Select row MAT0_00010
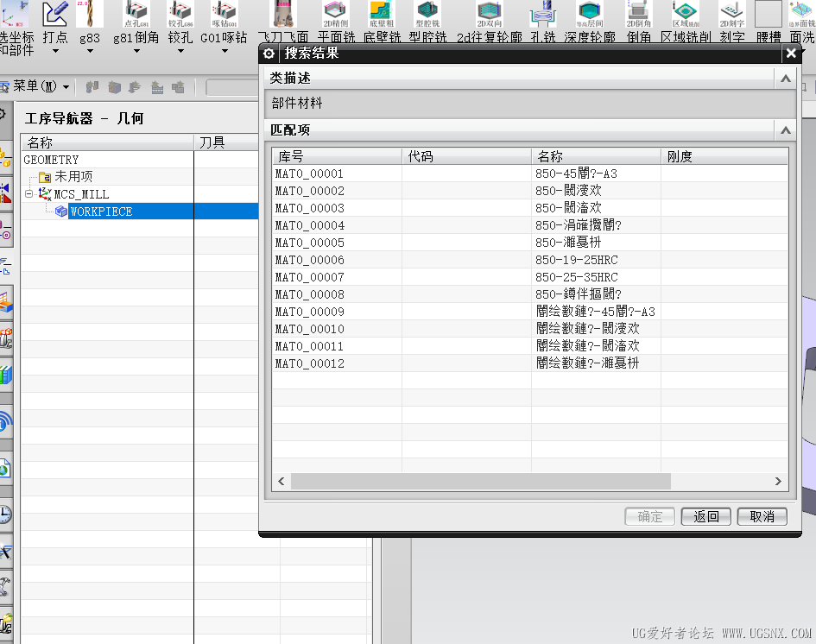This screenshot has height=644, width=816. 530,329
